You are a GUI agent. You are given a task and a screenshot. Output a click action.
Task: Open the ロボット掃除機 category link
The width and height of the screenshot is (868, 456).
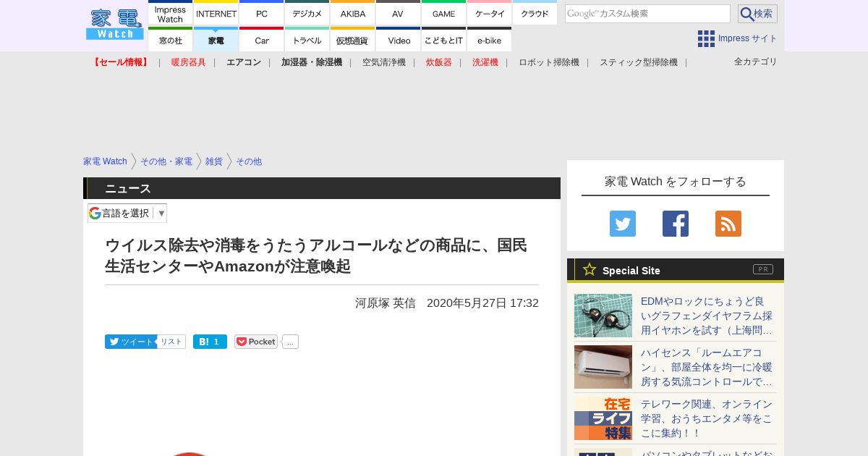(549, 62)
